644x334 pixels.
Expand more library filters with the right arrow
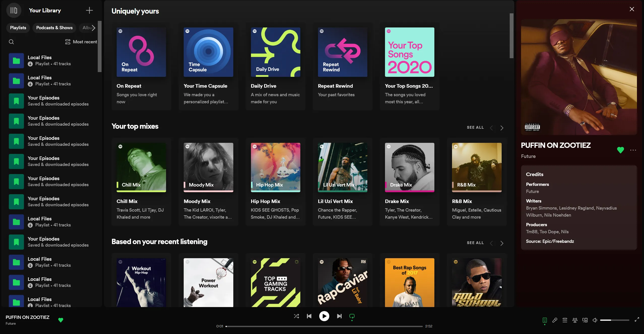click(93, 28)
